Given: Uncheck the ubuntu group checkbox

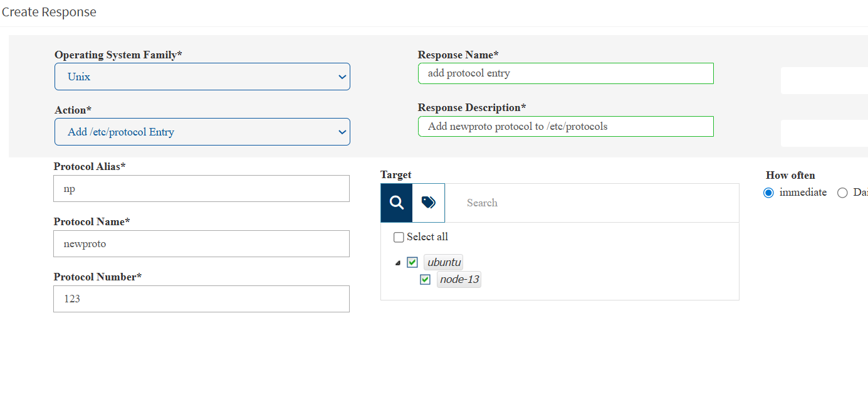Looking at the screenshot, I should point(412,262).
